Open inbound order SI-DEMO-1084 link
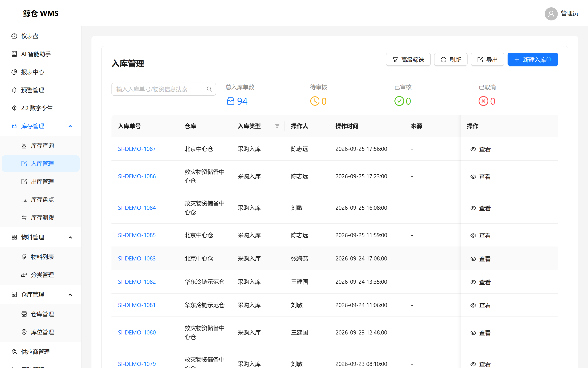The height and width of the screenshot is (368, 588). point(137,208)
